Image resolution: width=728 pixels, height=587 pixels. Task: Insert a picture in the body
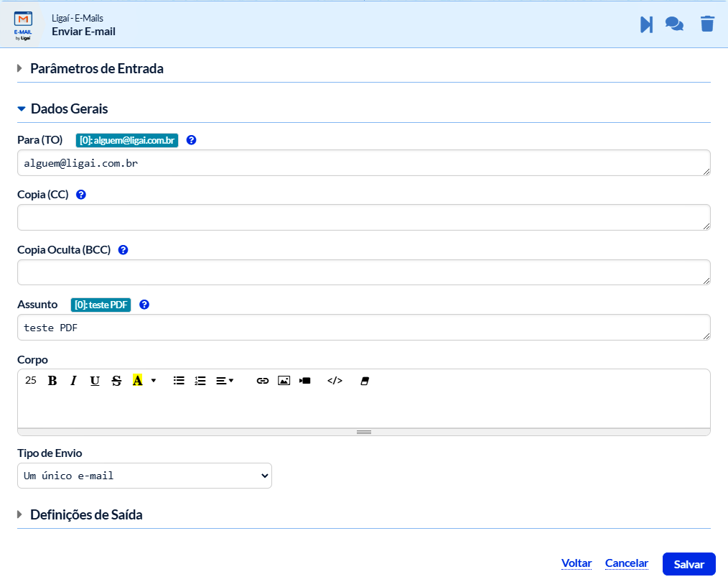click(284, 381)
